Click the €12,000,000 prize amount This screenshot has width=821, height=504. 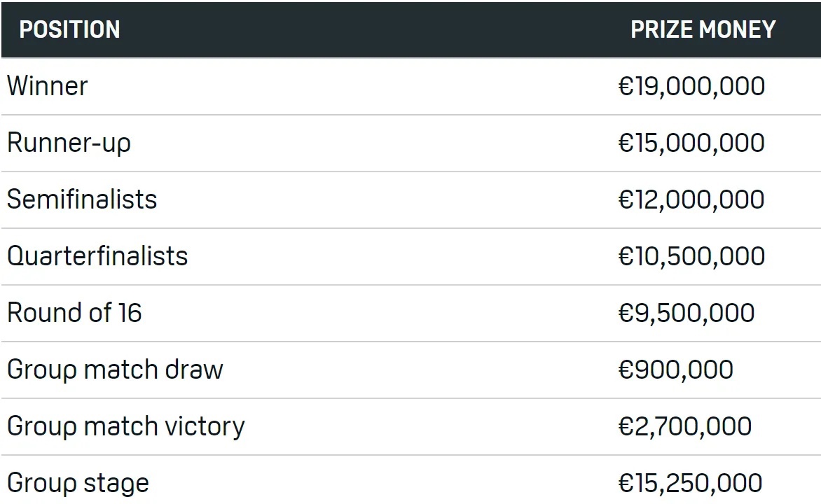(691, 199)
